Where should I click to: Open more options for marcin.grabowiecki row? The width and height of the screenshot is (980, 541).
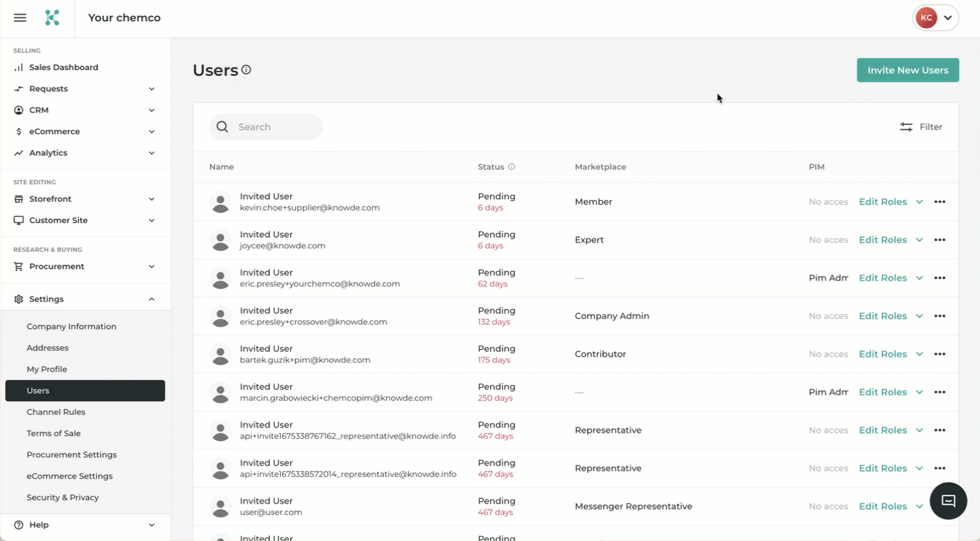click(x=940, y=392)
